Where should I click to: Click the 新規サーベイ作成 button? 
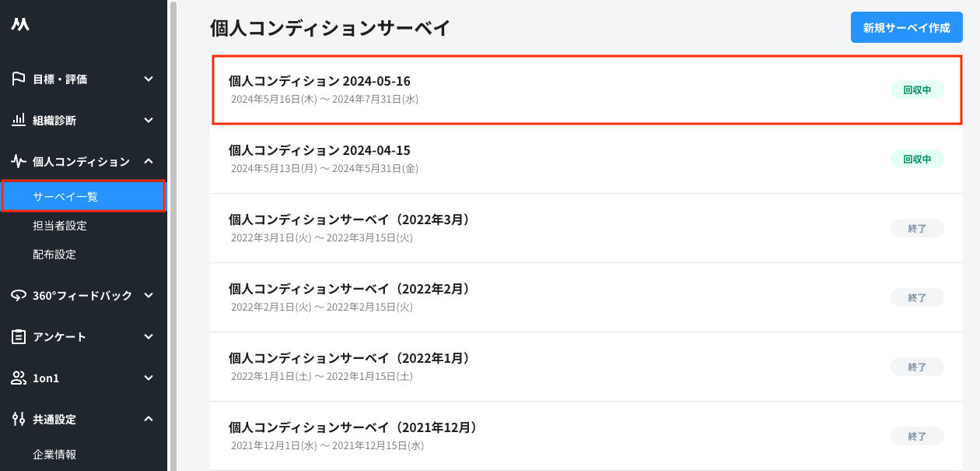(906, 26)
